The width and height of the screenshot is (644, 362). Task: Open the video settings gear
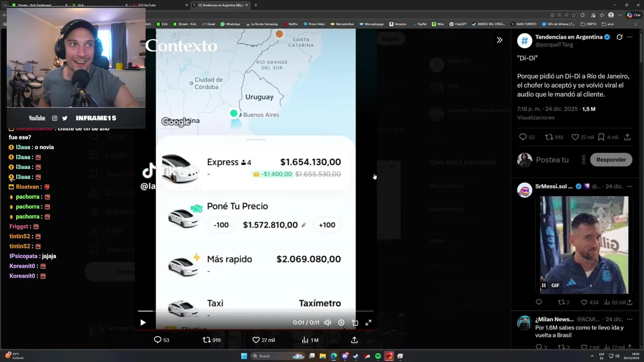[341, 323]
